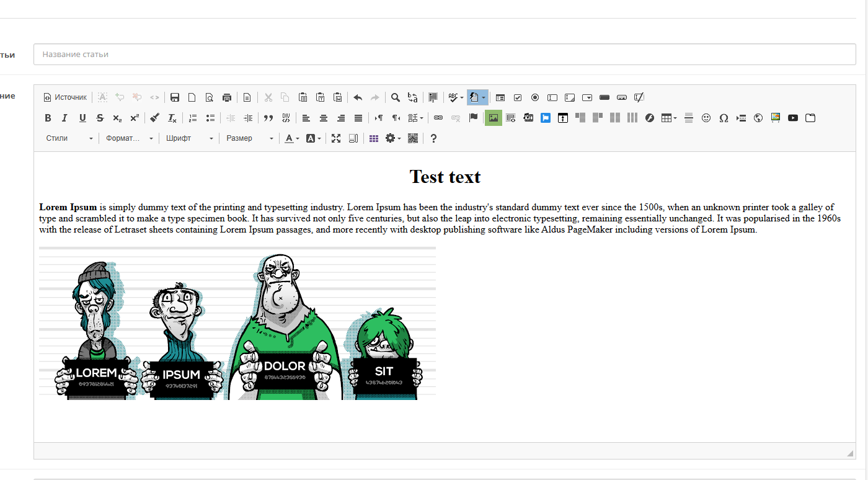Click the Название статьи input field

point(444,55)
